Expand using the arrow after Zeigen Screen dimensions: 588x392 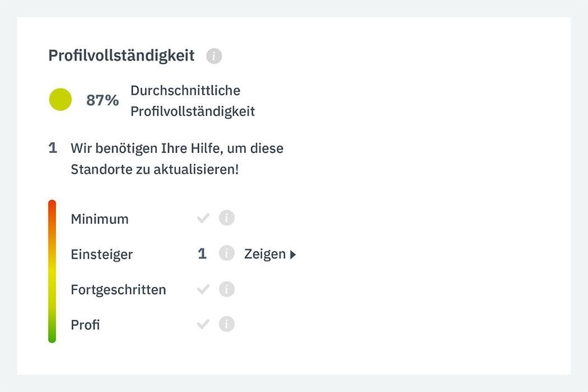pos(293,255)
